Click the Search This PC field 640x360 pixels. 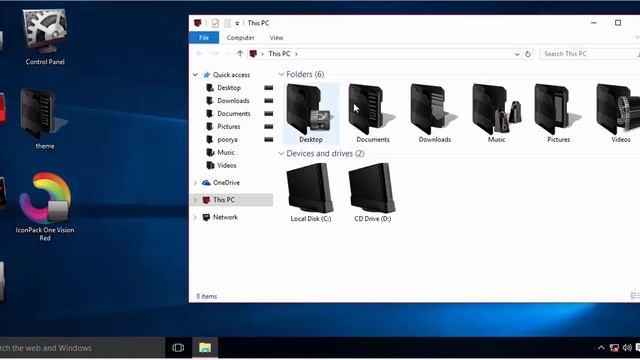coord(589,54)
